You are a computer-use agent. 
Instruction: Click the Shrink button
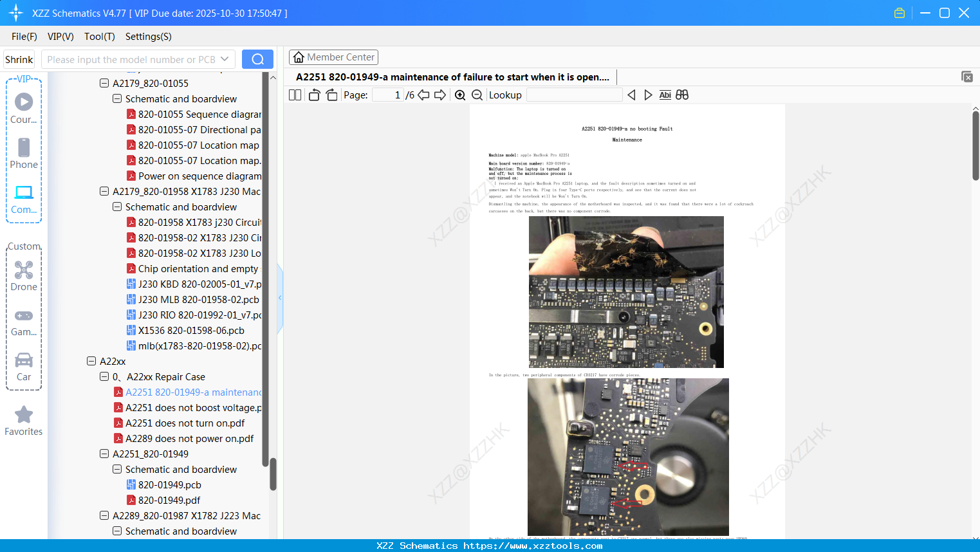pos(19,59)
